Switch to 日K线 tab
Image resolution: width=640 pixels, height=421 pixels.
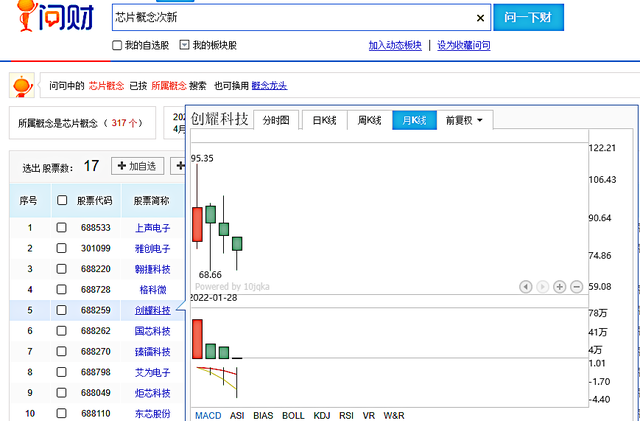coord(324,120)
